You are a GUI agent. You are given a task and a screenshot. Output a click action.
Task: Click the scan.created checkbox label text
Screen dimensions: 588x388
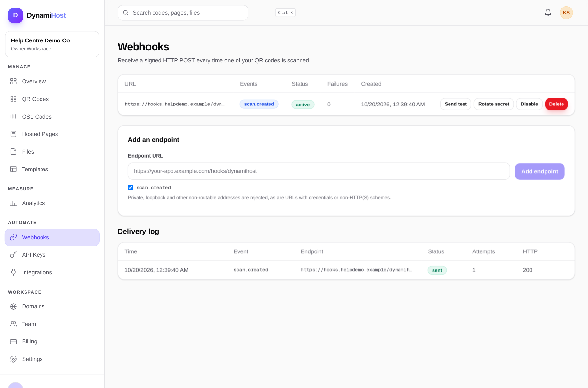tap(154, 188)
